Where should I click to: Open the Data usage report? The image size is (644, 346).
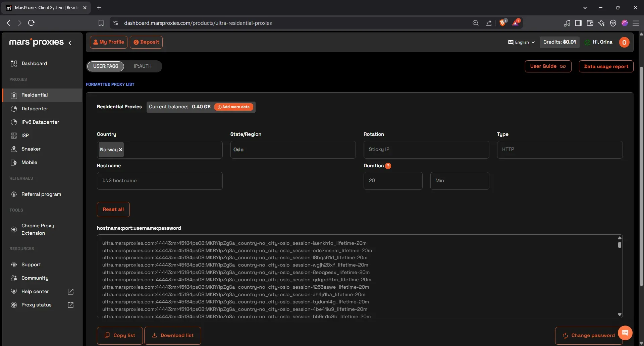click(606, 66)
